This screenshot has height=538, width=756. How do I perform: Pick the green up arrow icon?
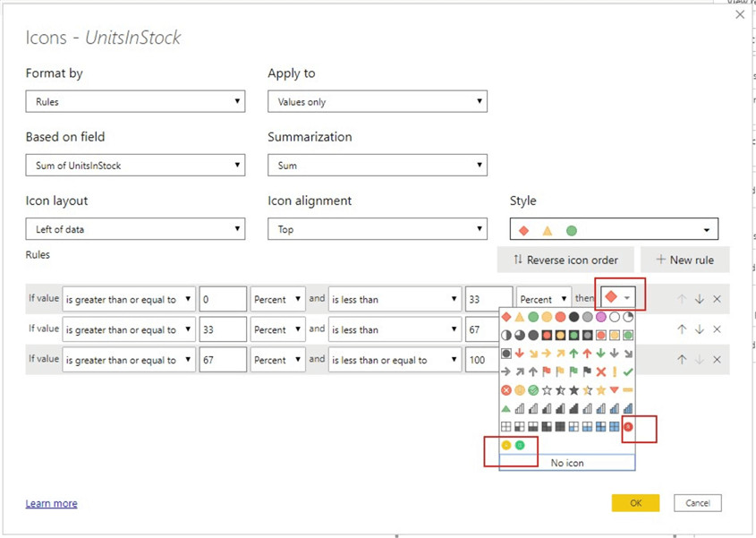[x=573, y=354]
